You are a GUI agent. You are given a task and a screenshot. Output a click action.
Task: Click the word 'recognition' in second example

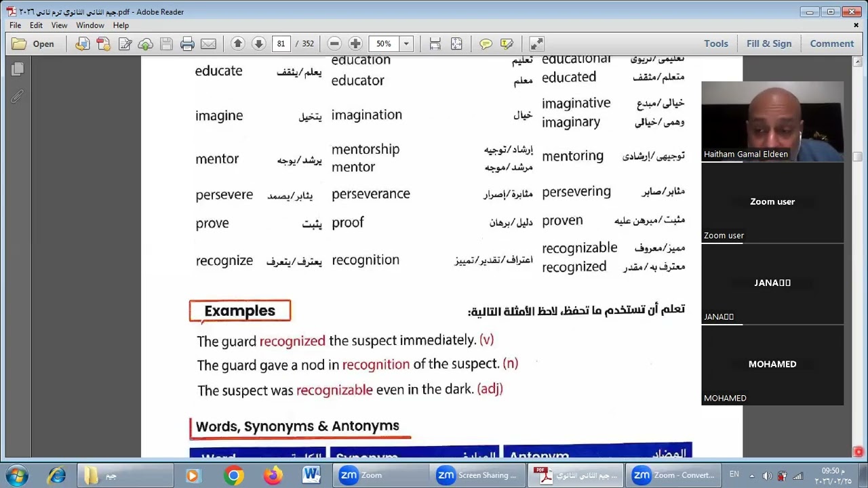pos(376,365)
